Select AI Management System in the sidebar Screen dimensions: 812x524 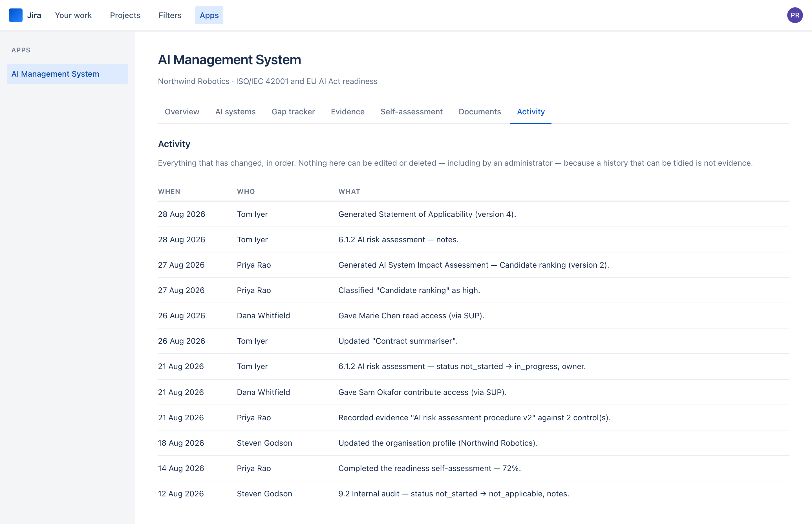pyautogui.click(x=67, y=74)
